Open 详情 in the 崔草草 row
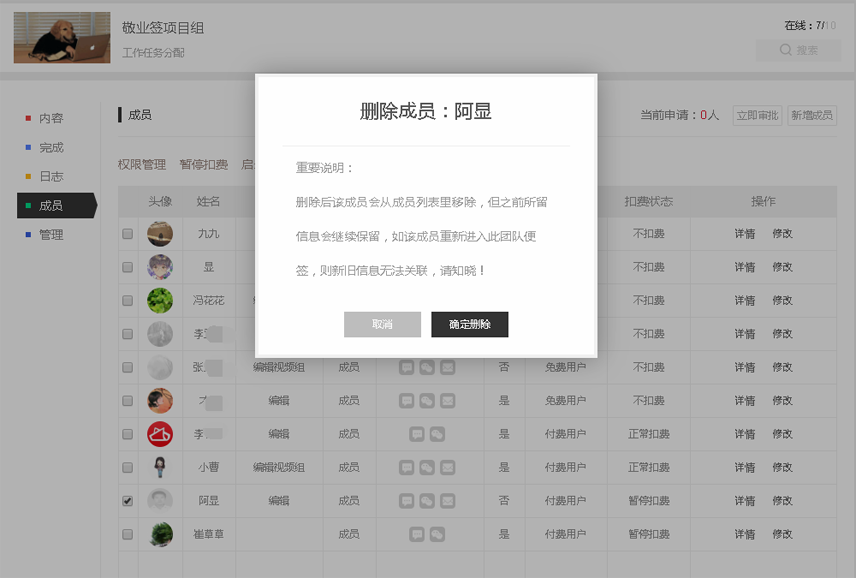The image size is (856, 578). coord(745,534)
